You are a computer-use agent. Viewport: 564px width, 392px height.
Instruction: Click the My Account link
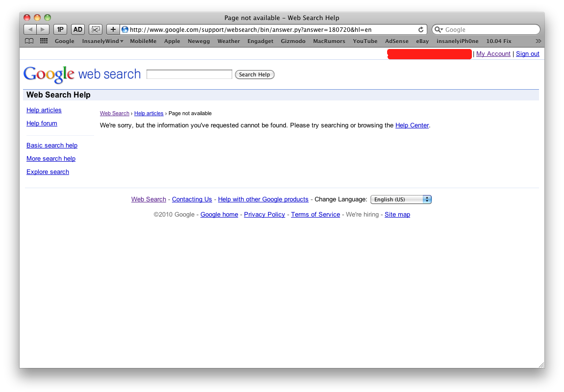[x=493, y=53]
